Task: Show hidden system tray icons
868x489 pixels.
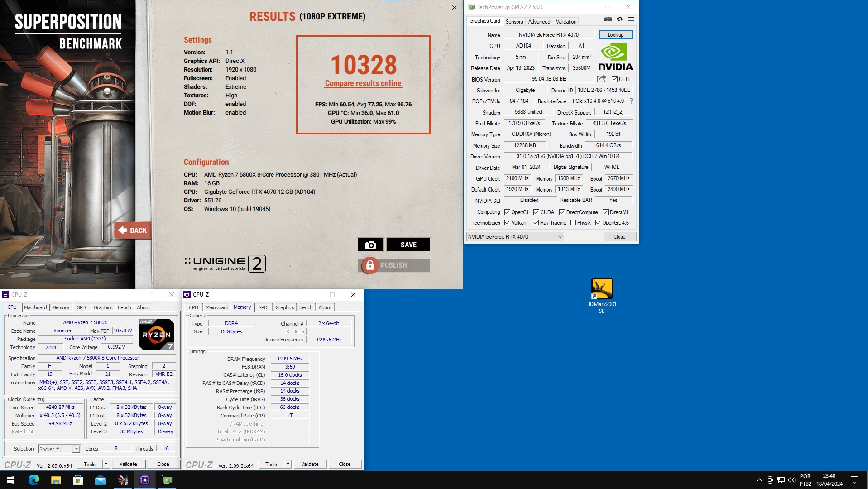Action: [759, 480]
